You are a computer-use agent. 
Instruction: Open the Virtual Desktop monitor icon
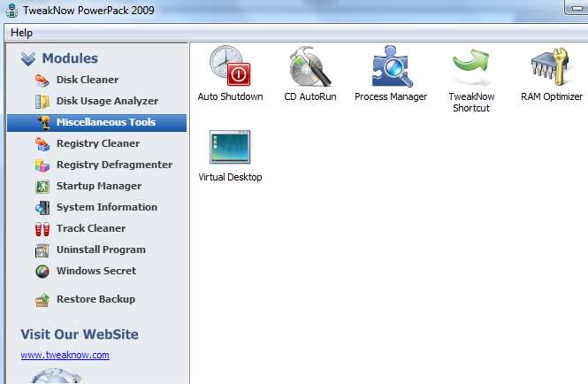point(230,147)
